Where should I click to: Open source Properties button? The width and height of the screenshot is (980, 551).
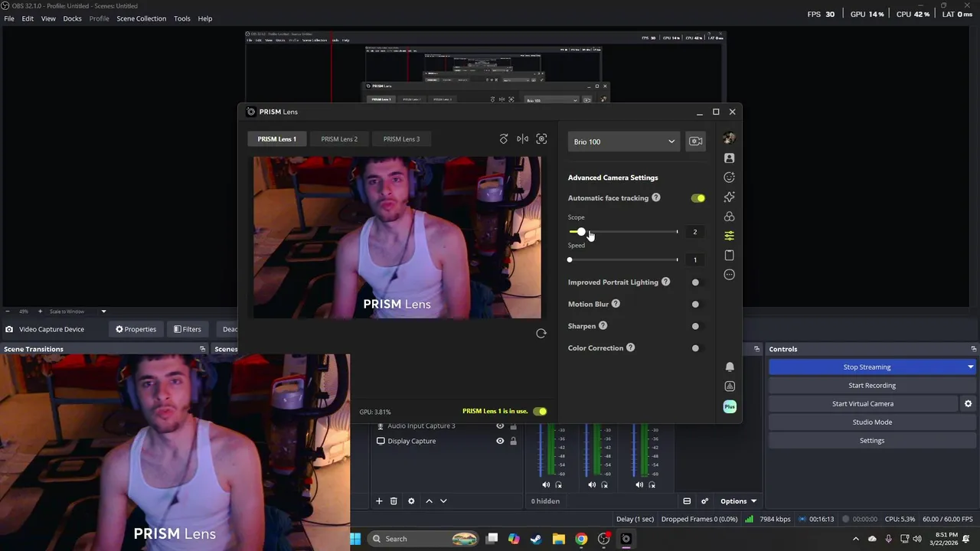coord(136,329)
